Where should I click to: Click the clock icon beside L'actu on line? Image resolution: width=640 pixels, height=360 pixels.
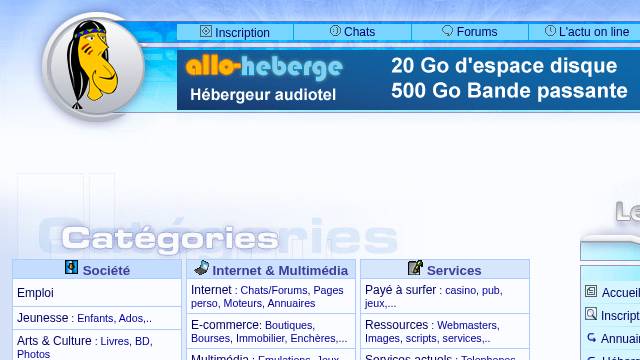(x=550, y=31)
